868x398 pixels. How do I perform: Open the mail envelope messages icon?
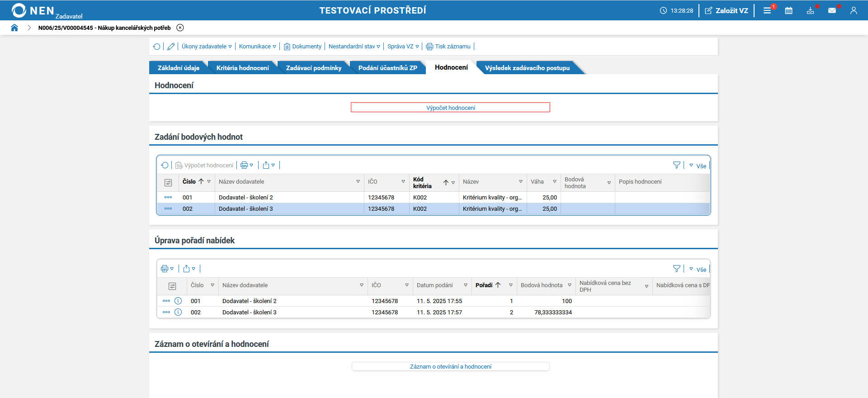click(832, 10)
